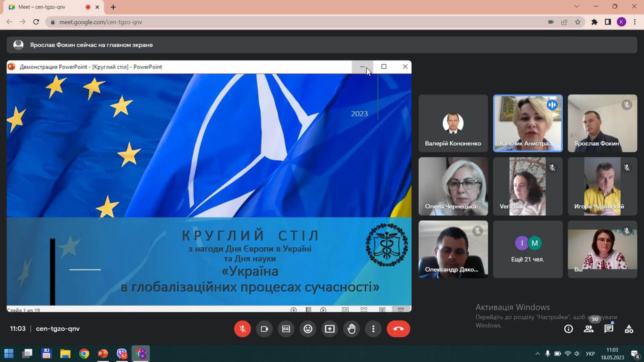Leave the call with red hang-up button
644x362 pixels.
pyautogui.click(x=398, y=329)
